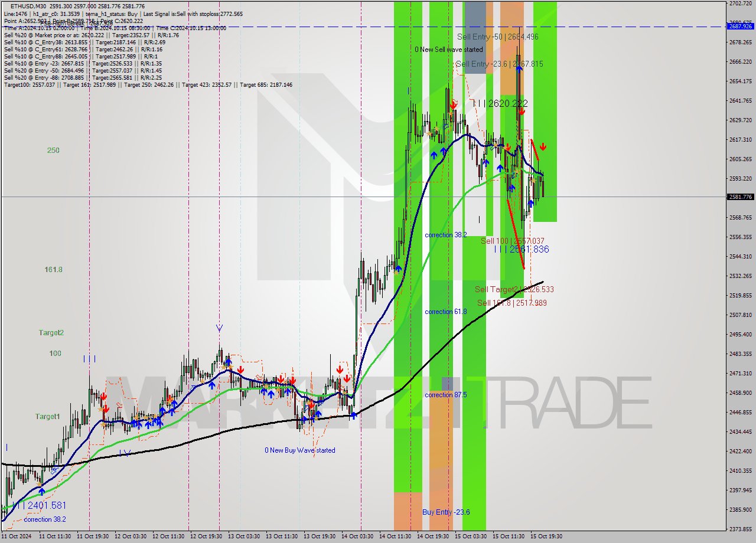Click the '11 Oct 19:30' time label
The image size is (756, 543).
(x=92, y=537)
